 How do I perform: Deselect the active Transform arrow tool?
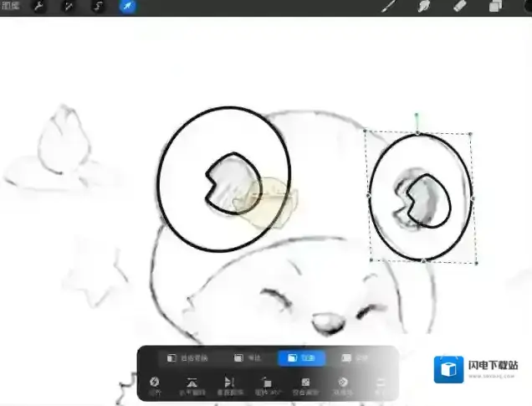pos(127,7)
